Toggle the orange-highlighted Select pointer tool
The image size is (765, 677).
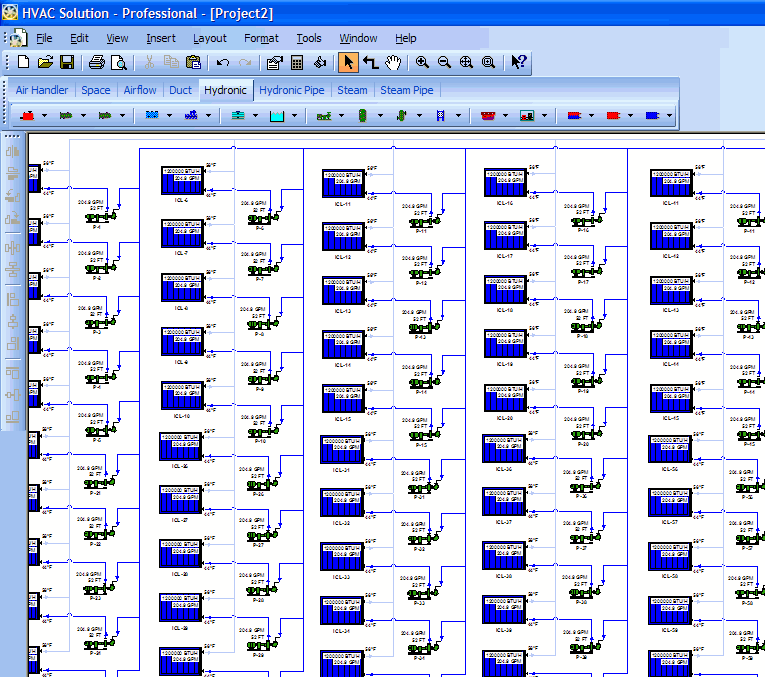coord(348,62)
